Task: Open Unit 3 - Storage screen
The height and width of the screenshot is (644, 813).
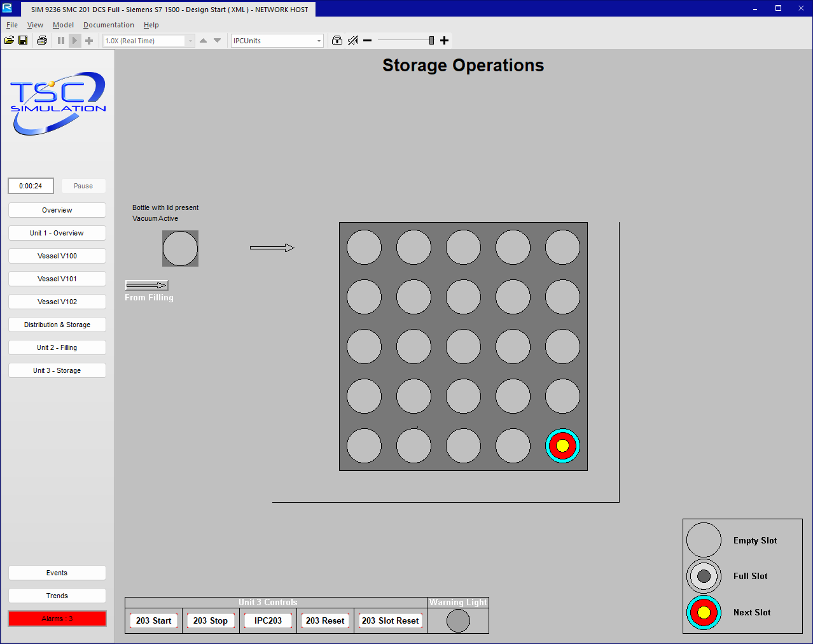Action: [57, 370]
